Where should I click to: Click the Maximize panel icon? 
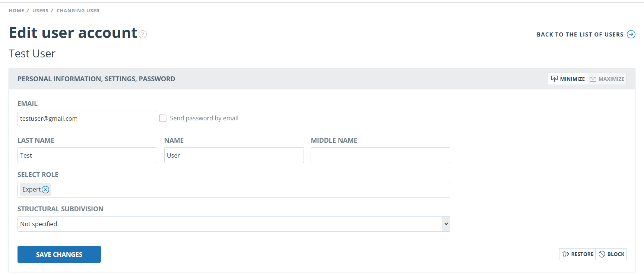coord(593,79)
